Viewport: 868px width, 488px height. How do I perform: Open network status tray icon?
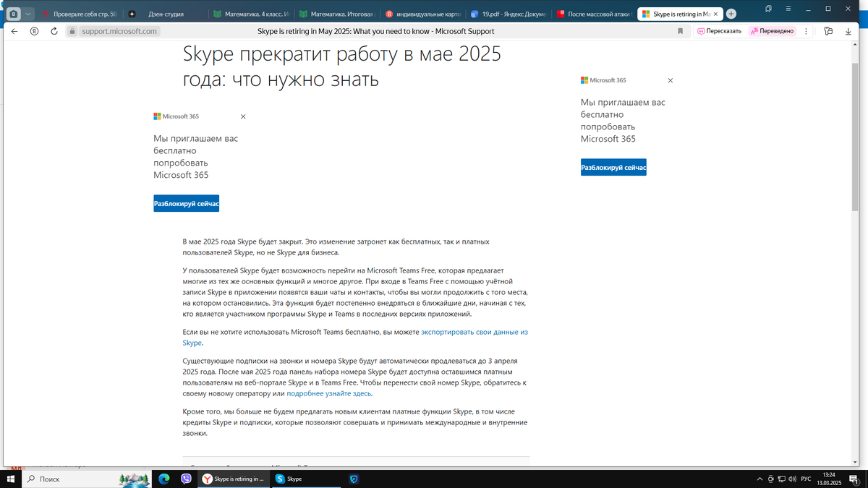pyautogui.click(x=782, y=479)
